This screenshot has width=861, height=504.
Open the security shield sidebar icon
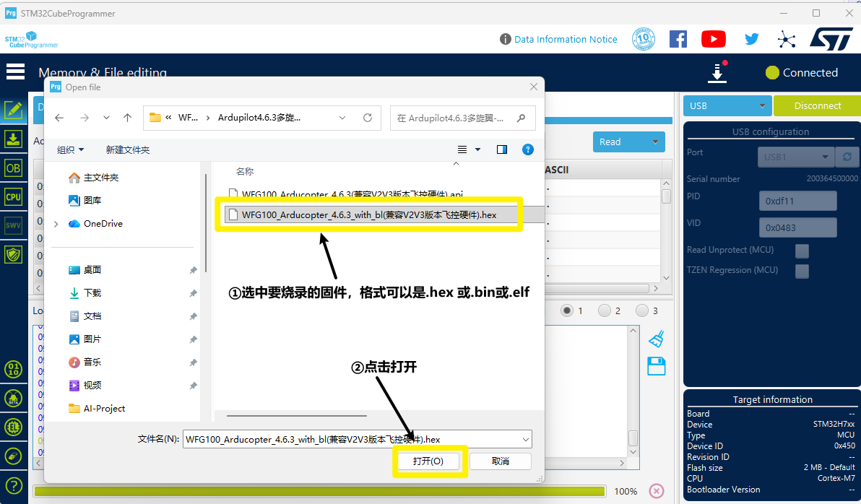tap(13, 254)
